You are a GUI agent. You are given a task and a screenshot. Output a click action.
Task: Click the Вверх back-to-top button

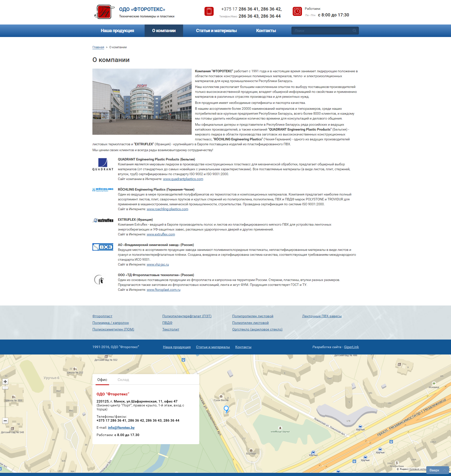pos(438,470)
